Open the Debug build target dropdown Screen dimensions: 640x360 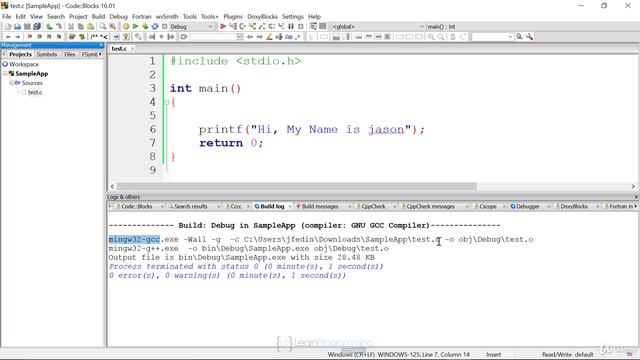[211, 27]
